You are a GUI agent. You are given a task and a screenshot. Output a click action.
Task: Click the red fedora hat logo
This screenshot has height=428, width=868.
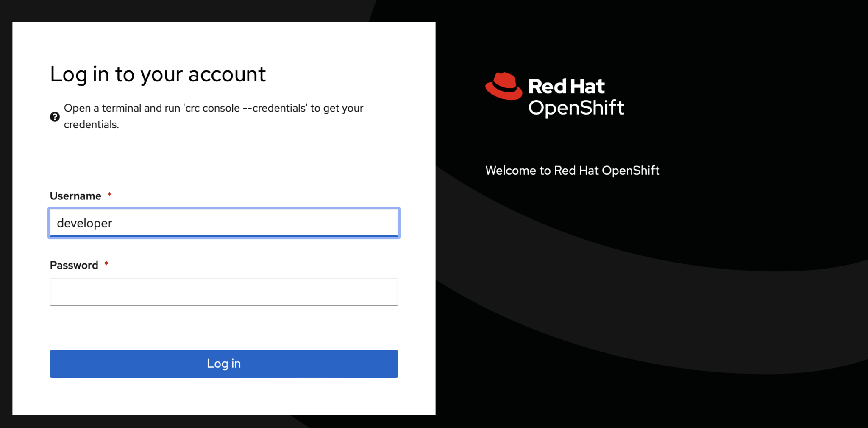504,87
